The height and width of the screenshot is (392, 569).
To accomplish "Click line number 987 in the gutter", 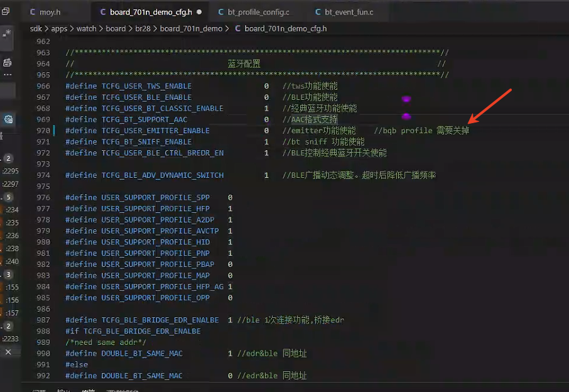I will [x=43, y=320].
